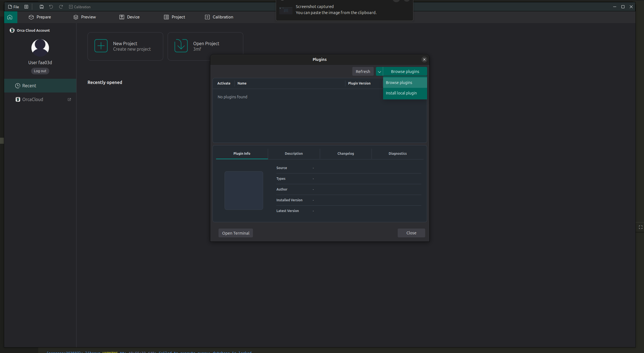644x353 pixels.
Task: Switch to the Prepare tab
Action: tap(40, 17)
